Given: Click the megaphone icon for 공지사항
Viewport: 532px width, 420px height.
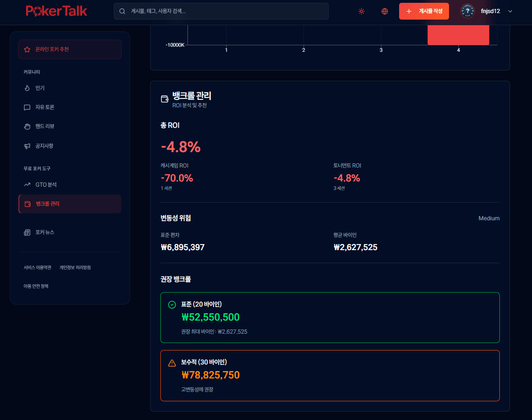Looking at the screenshot, I should [x=27, y=146].
